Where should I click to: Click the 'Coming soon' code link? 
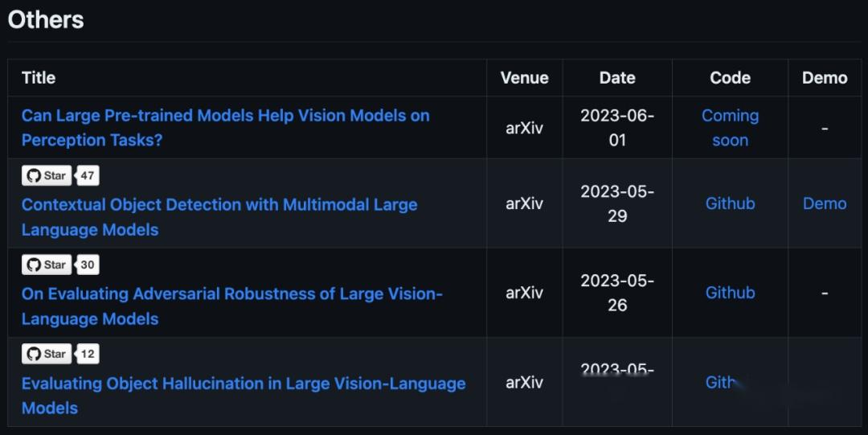(x=730, y=127)
